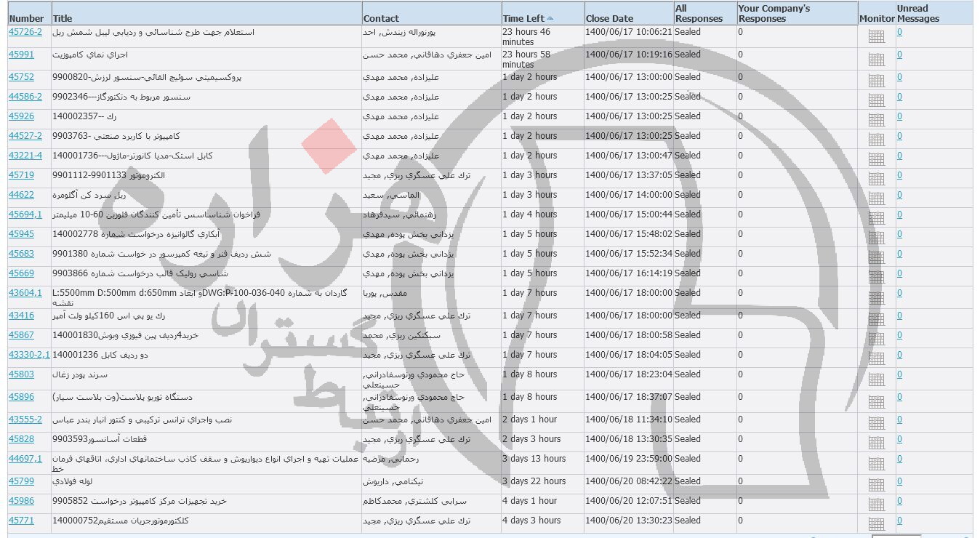Viewport: 980px width, 538px height.
Task: Open negotiation number 45726-2 link
Action: [x=25, y=32]
